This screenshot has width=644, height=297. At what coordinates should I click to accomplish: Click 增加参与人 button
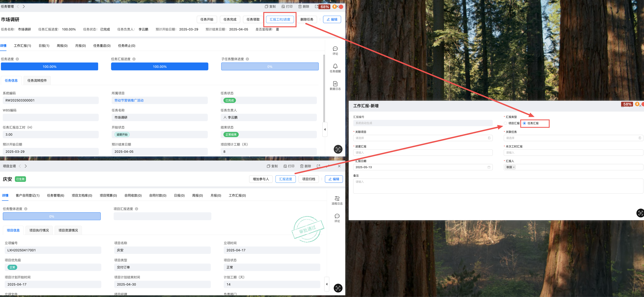(261, 179)
